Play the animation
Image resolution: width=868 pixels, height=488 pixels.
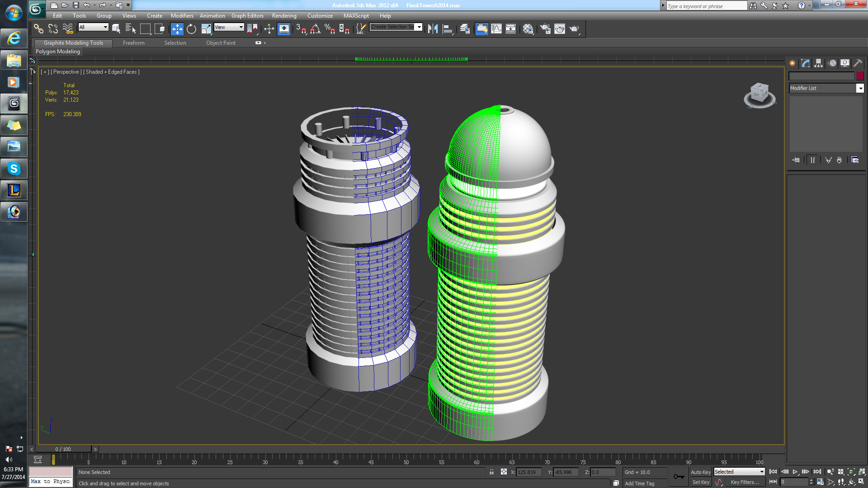coord(795,472)
